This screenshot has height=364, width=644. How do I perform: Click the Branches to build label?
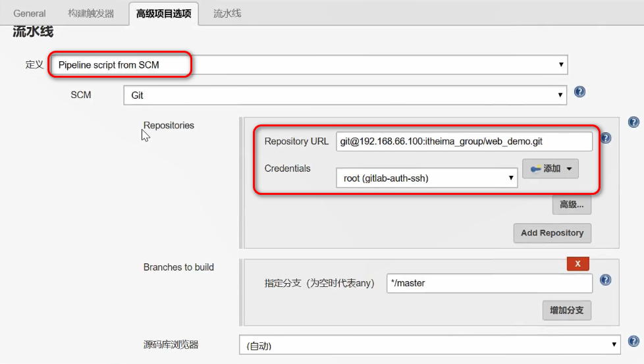(178, 267)
